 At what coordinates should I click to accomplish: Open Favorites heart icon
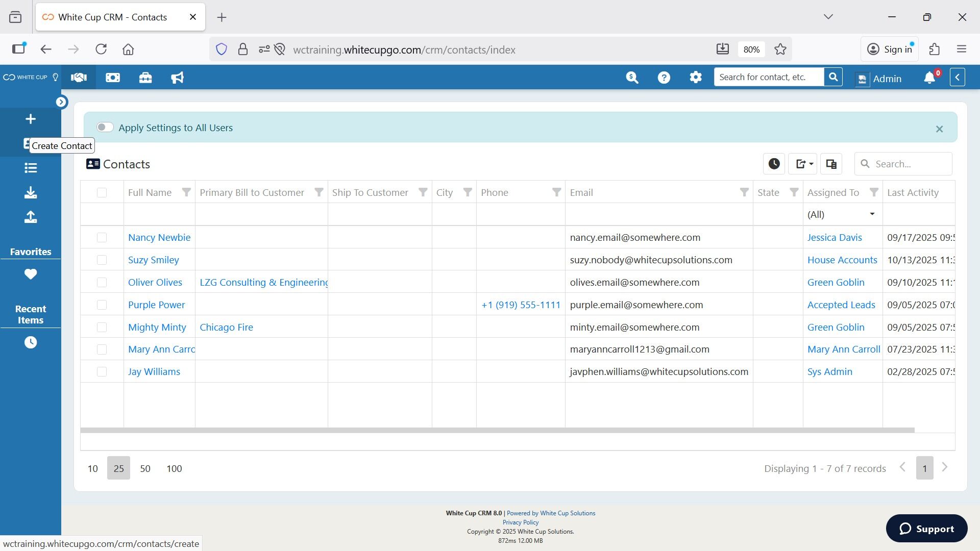[31, 274]
